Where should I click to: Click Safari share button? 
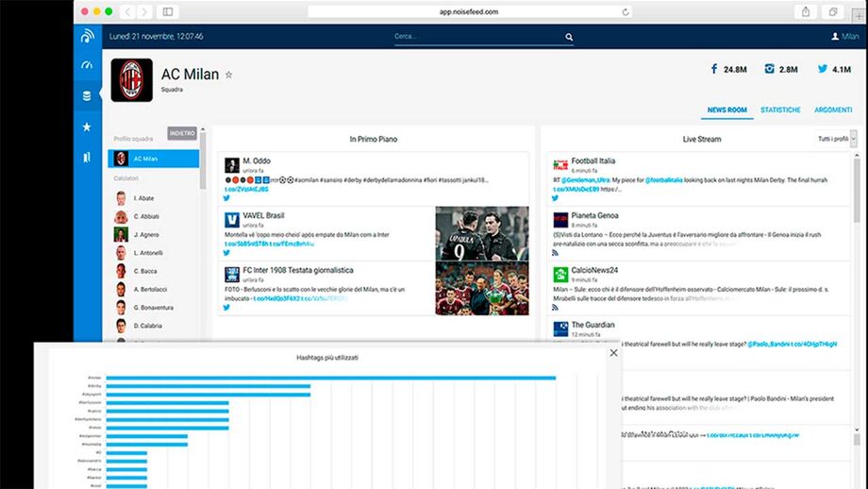point(806,11)
